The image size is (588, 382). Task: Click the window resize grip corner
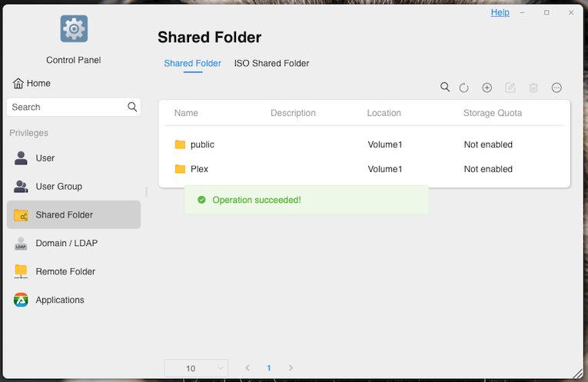pyautogui.click(x=578, y=373)
